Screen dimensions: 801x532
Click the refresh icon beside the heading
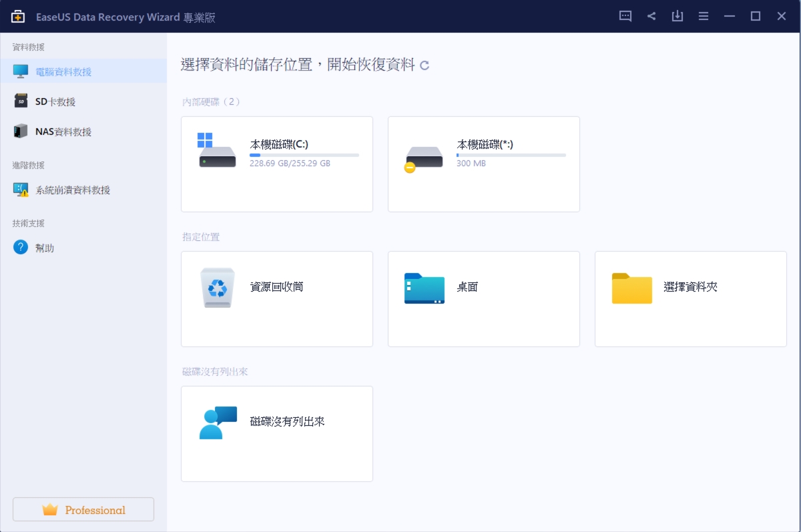coord(425,65)
